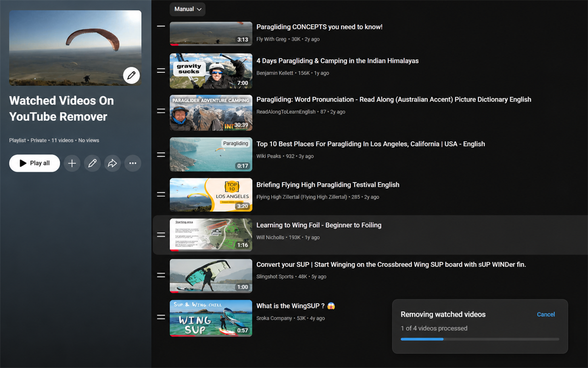Click drag handle for Learning to Wing Foil
This screenshot has width=588, height=368.
tap(161, 235)
